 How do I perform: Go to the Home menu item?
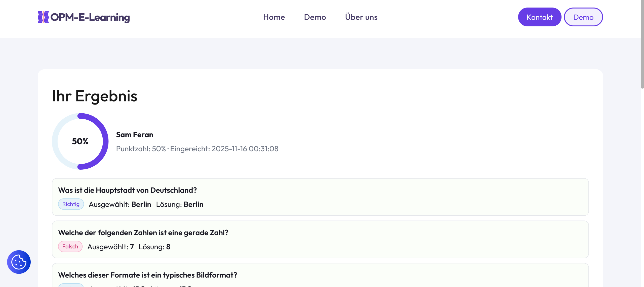274,17
